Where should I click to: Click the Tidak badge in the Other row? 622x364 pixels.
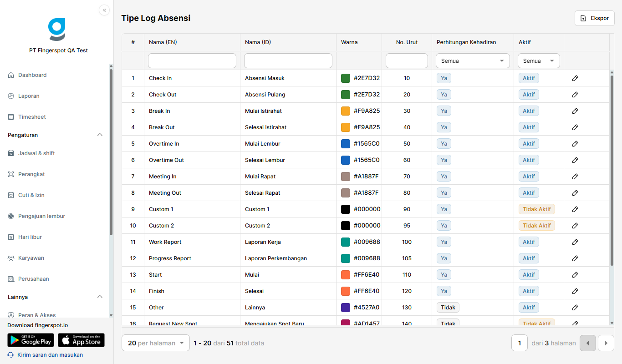pos(448,308)
